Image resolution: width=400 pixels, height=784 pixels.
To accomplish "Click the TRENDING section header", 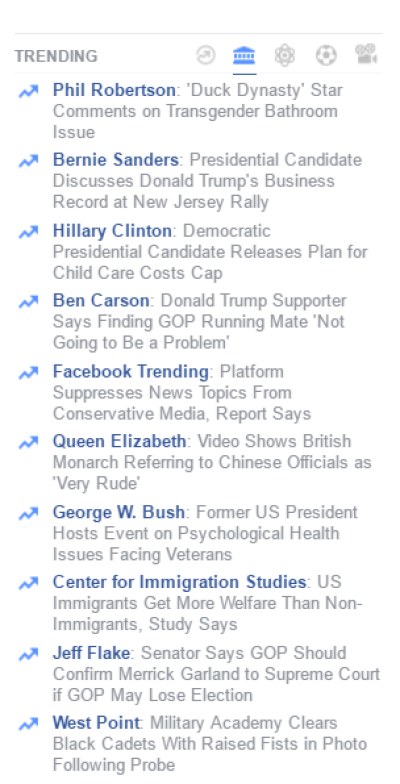I will coord(56,56).
